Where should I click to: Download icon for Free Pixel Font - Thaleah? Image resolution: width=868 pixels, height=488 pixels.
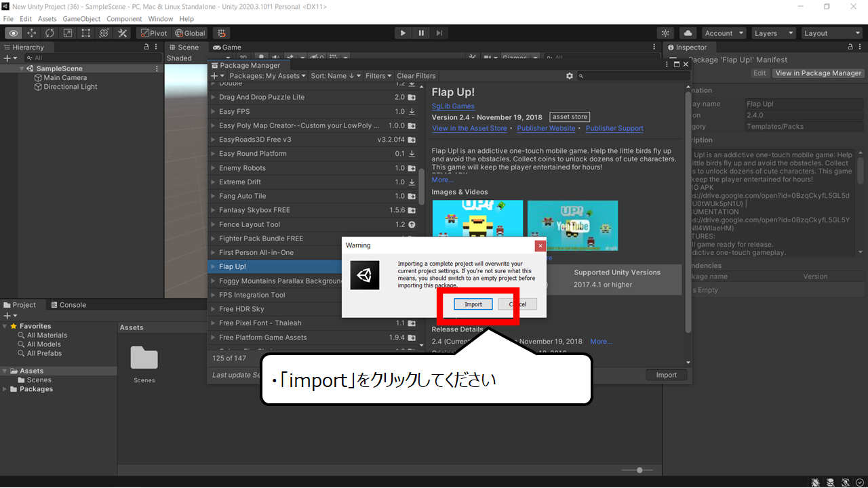(412, 323)
